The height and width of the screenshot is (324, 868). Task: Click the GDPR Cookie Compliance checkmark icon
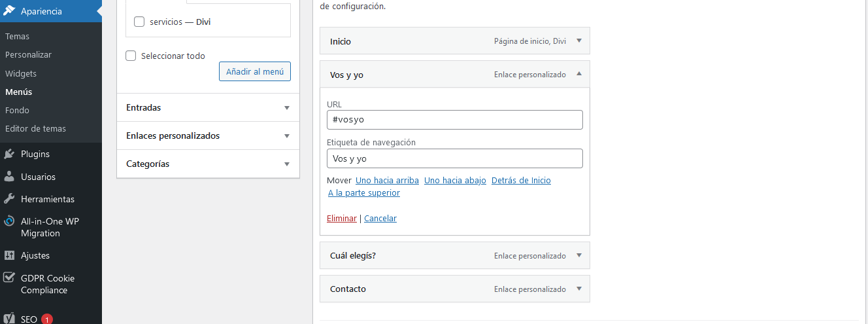[9, 278]
